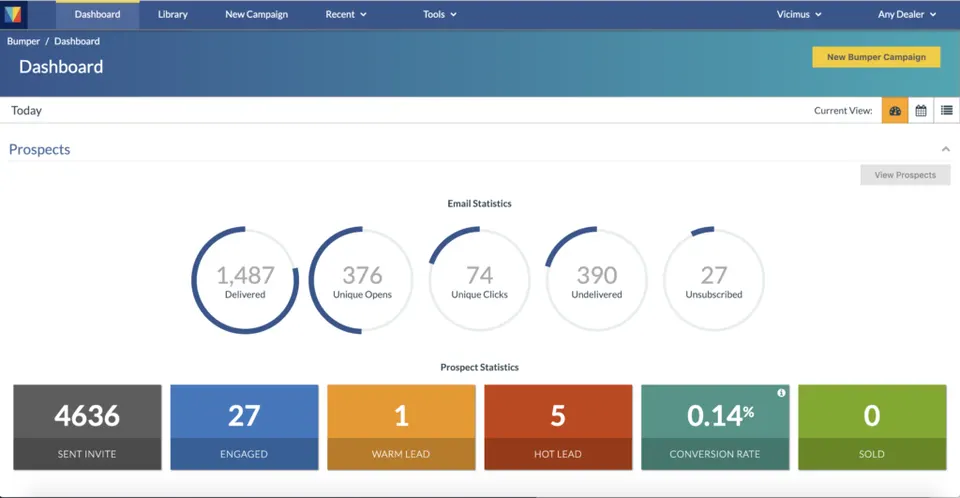The image size is (960, 498).
Task: Switch to calendar view icon
Action: (x=921, y=111)
